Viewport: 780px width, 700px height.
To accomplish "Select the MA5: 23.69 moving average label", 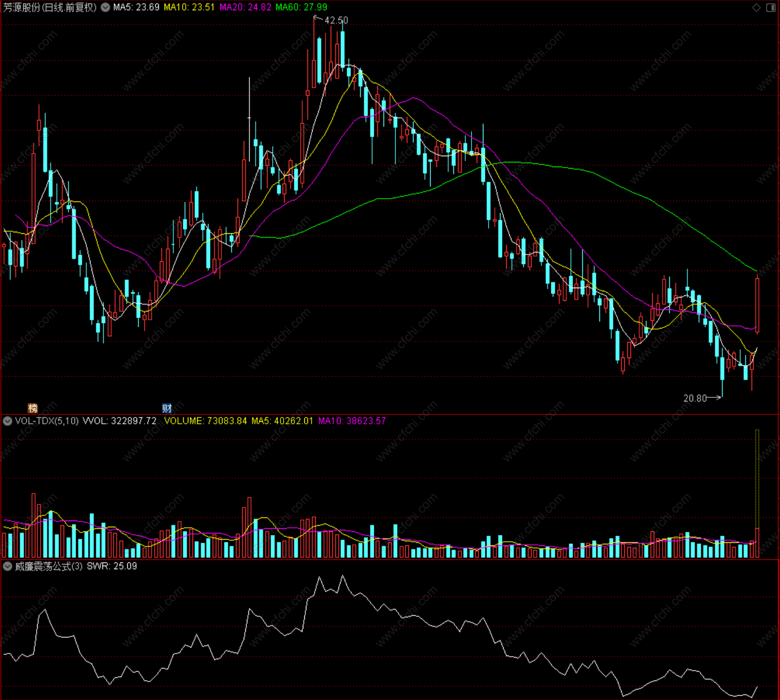I will click(136, 7).
